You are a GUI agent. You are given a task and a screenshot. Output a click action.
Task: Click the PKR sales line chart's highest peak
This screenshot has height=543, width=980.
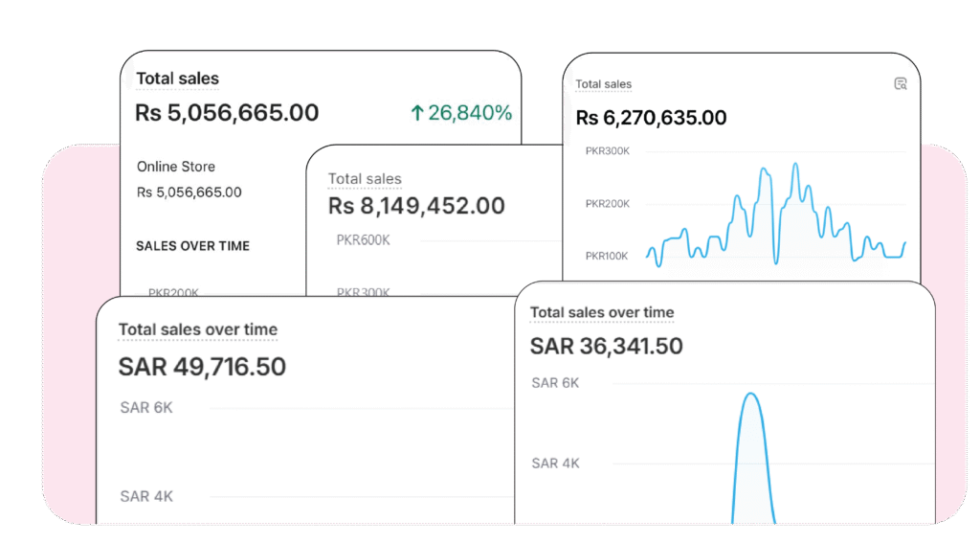795,165
